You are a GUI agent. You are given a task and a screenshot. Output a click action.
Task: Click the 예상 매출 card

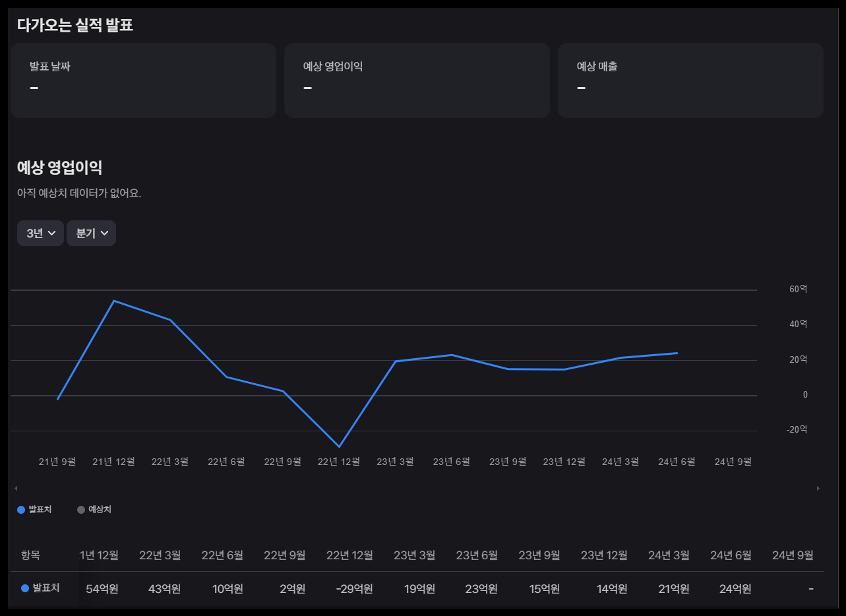[690, 80]
